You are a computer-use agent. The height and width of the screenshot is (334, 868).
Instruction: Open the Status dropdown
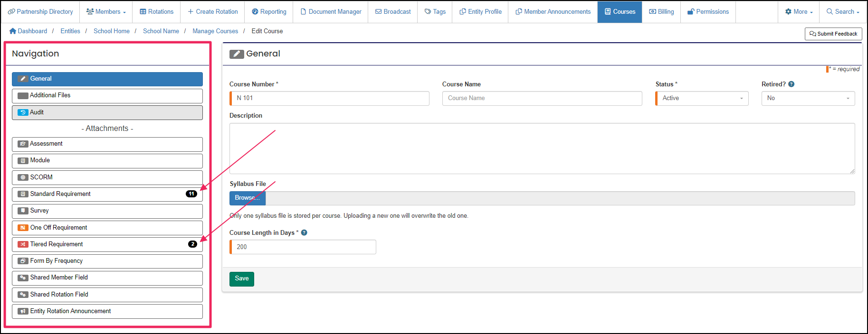pyautogui.click(x=702, y=98)
